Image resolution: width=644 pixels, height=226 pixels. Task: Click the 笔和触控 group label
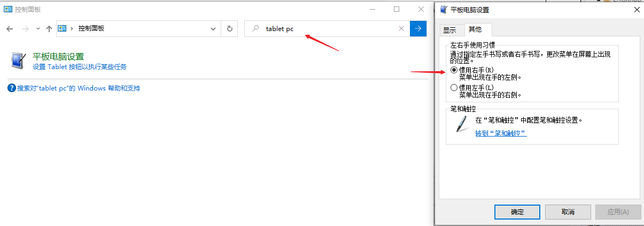(463, 109)
